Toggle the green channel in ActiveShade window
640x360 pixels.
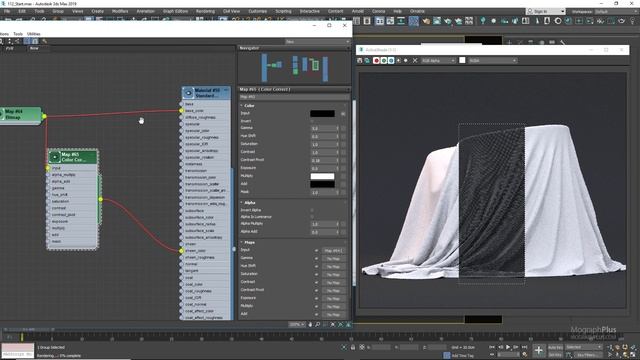coord(384,60)
